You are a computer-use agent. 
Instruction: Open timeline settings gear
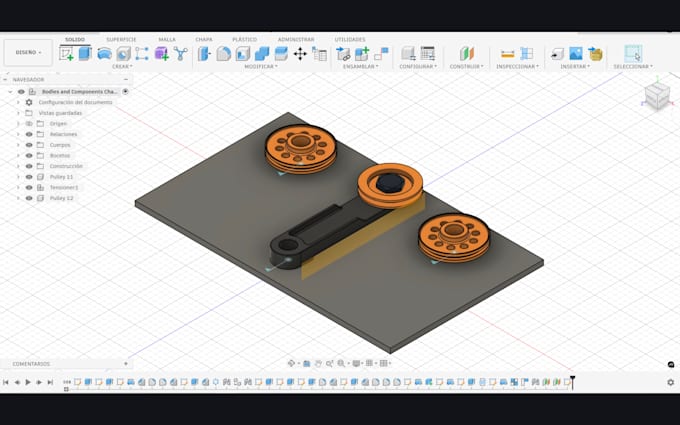tap(670, 382)
